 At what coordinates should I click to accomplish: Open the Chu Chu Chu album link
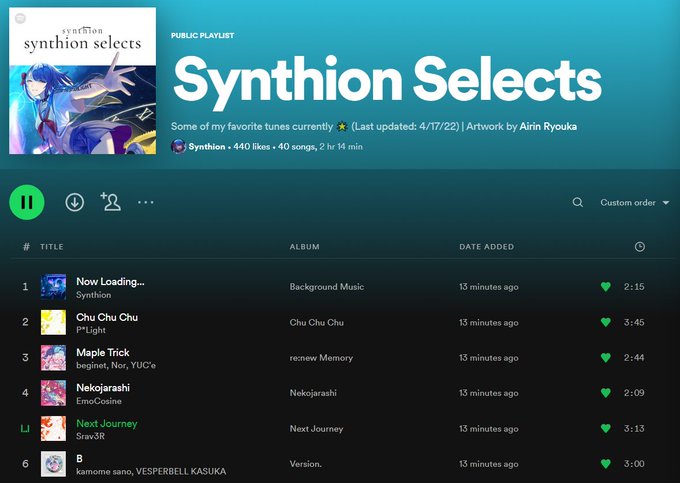317,323
